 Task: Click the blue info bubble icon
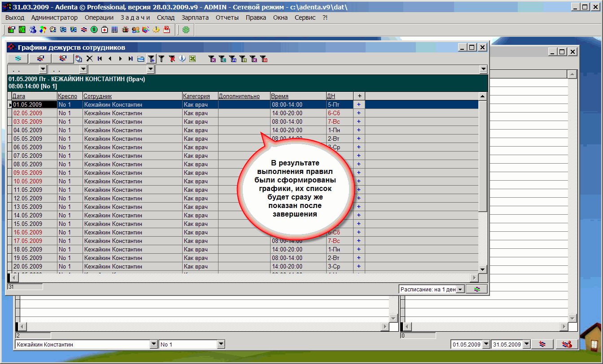tap(182, 59)
